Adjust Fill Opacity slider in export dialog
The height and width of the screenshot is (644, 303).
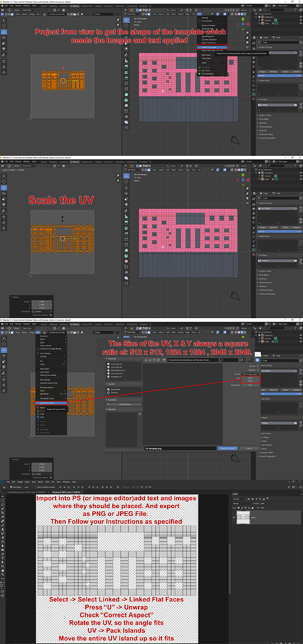(250, 385)
